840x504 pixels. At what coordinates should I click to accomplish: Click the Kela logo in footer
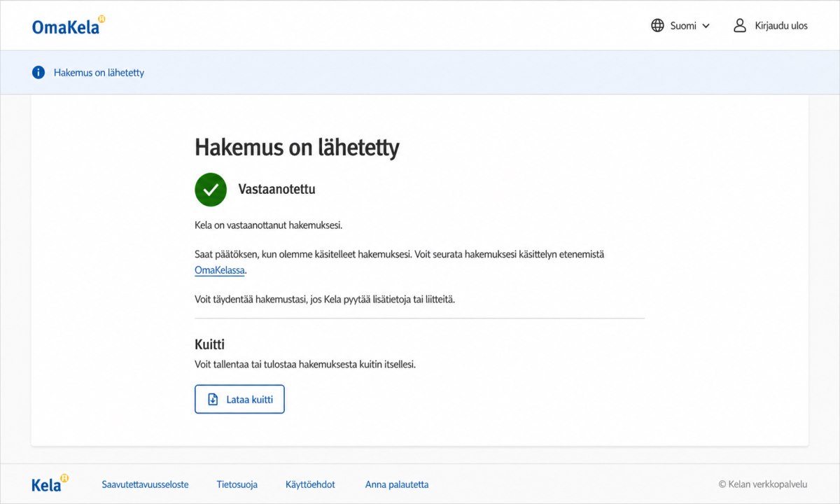(x=50, y=484)
